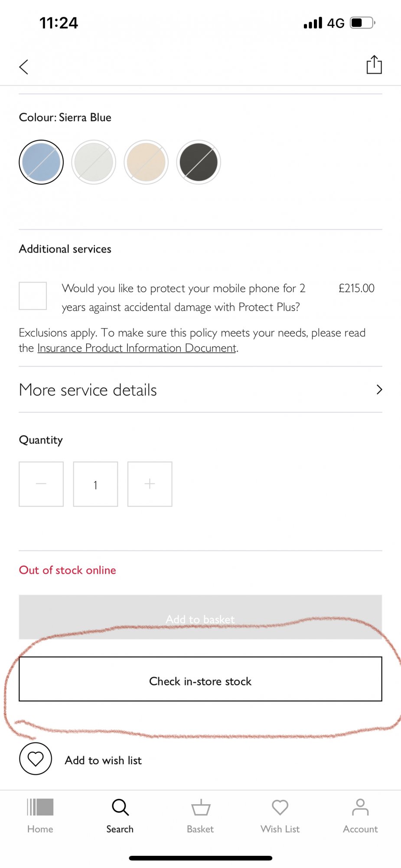
Task: Tap the Search magnifier icon
Action: pyautogui.click(x=120, y=808)
